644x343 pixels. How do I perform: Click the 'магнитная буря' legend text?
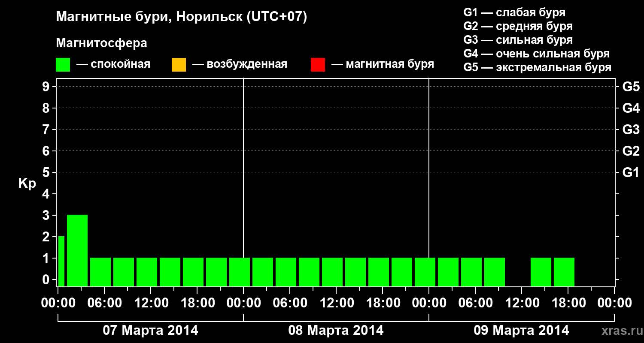[390, 64]
